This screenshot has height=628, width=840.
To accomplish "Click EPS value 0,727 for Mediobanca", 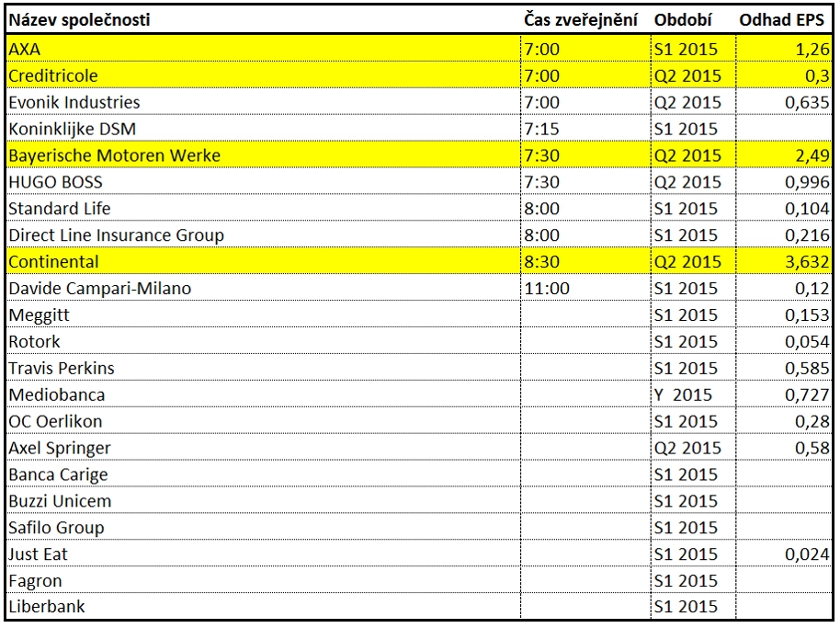I will pyautogui.click(x=807, y=394).
